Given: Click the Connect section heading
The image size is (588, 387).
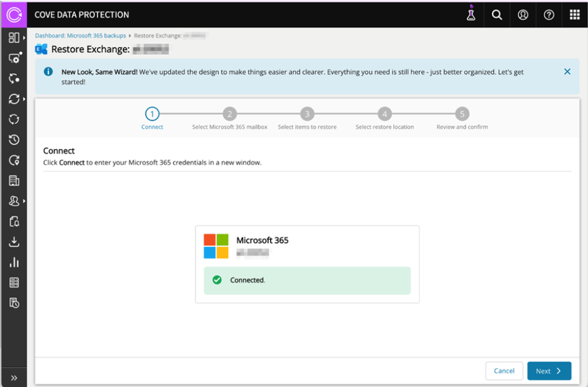Looking at the screenshot, I should [x=59, y=151].
